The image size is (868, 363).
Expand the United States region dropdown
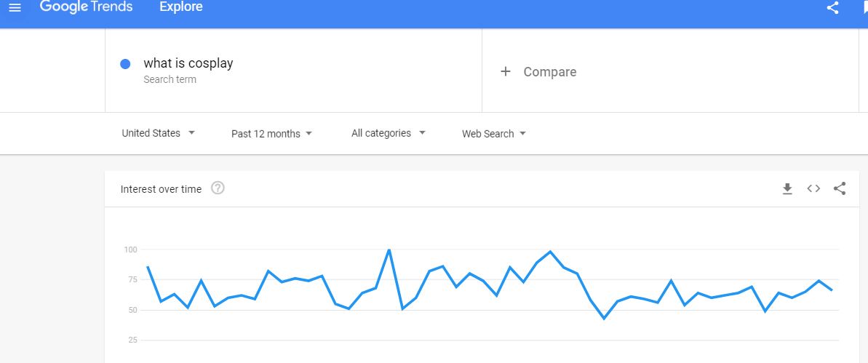click(159, 133)
